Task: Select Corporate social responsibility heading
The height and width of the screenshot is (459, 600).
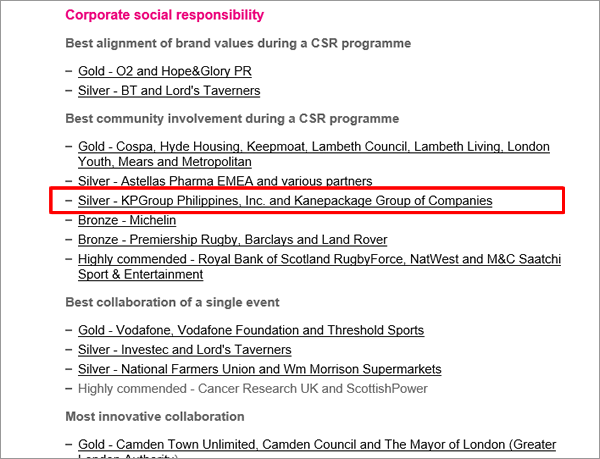Action: (x=165, y=15)
